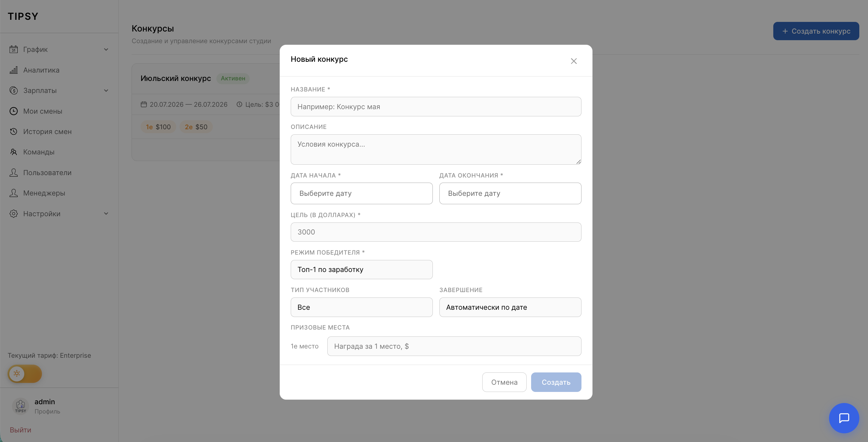Viewport: 868px width, 442px height.
Task: Click the Мои смены clock icon
Action: tap(13, 111)
